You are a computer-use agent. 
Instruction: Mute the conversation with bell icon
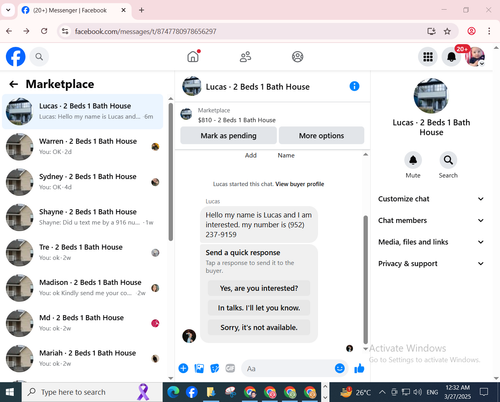[413, 160]
